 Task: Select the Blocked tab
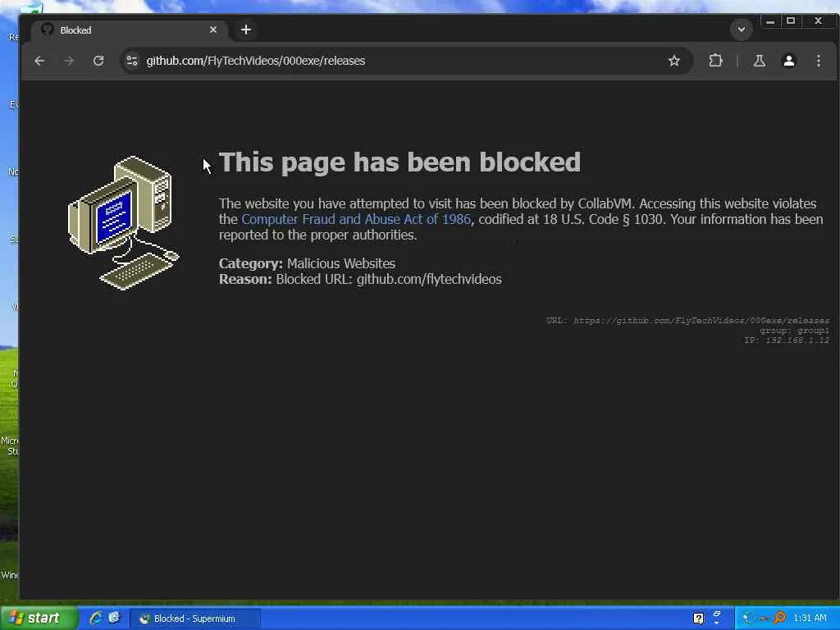click(129, 30)
